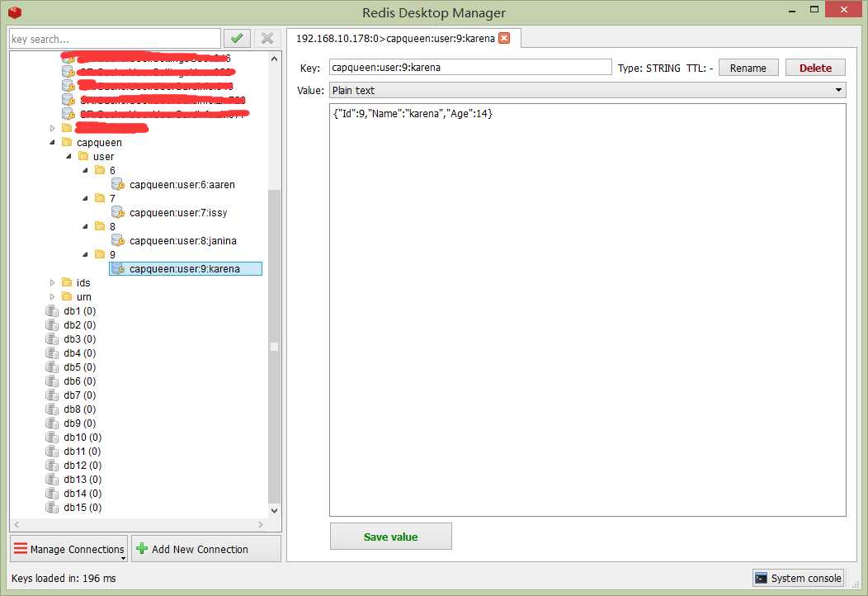Click the folder icon labeled 9
The image size is (868, 596).
(x=100, y=254)
